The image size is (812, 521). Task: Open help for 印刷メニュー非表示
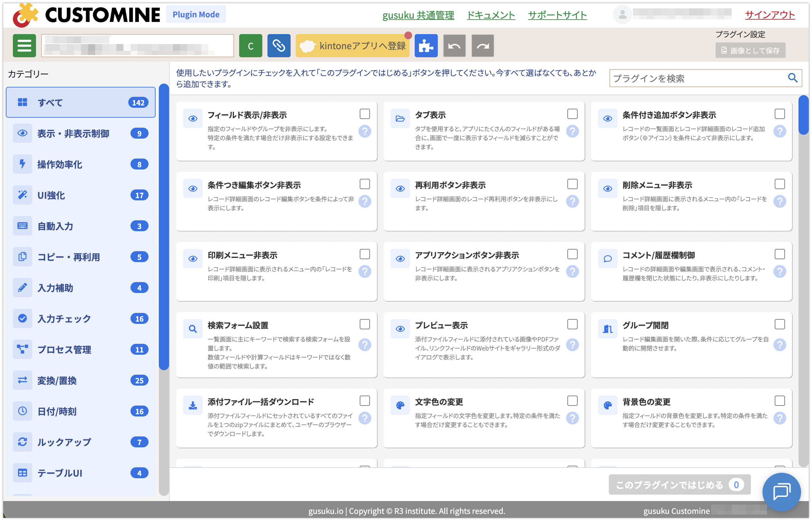[365, 271]
